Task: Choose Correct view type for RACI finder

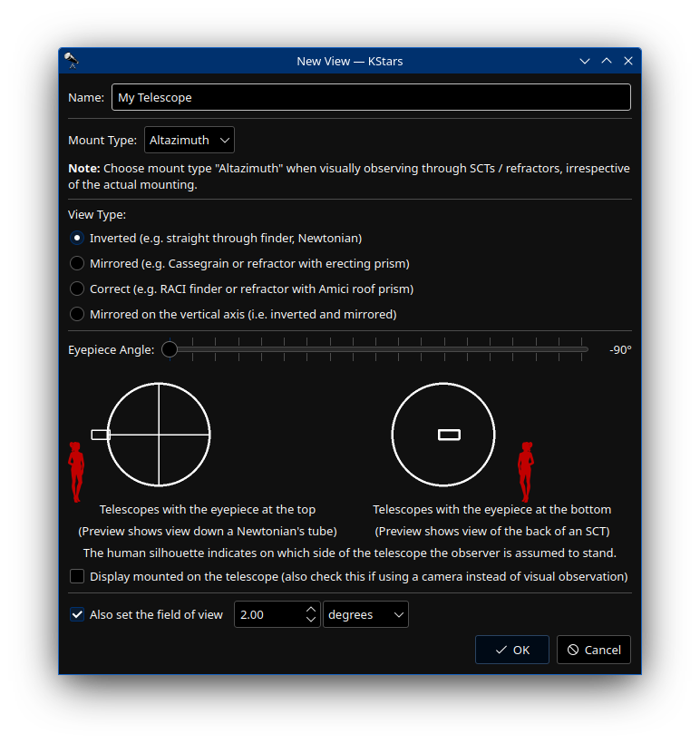Action: click(x=78, y=289)
